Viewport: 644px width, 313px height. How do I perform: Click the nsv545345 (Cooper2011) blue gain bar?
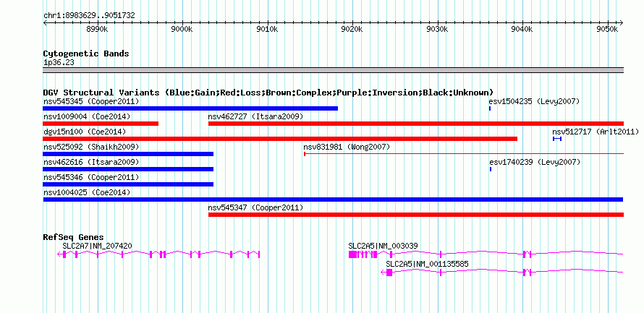point(190,108)
